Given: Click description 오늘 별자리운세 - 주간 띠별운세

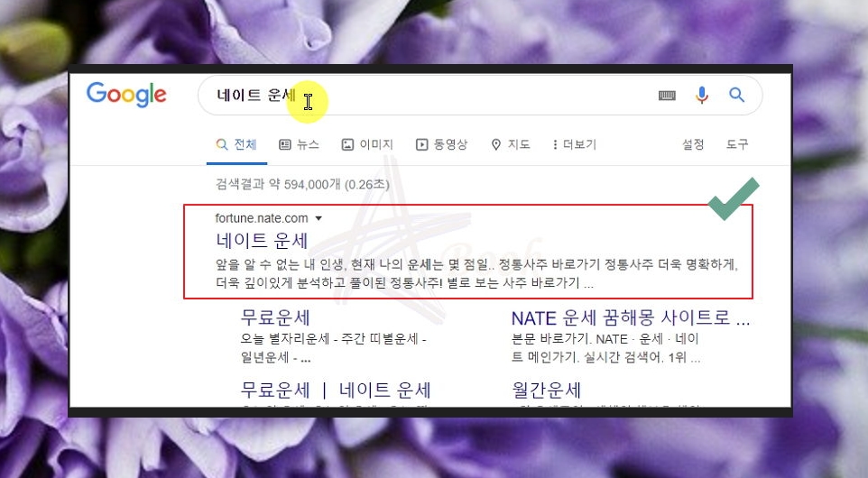Looking at the screenshot, I should coord(333,348).
